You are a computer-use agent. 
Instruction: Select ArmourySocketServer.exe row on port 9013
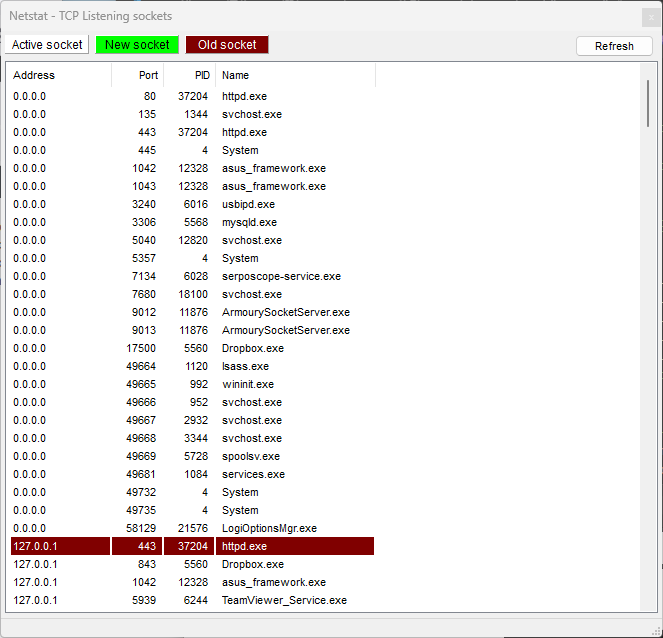click(192, 330)
